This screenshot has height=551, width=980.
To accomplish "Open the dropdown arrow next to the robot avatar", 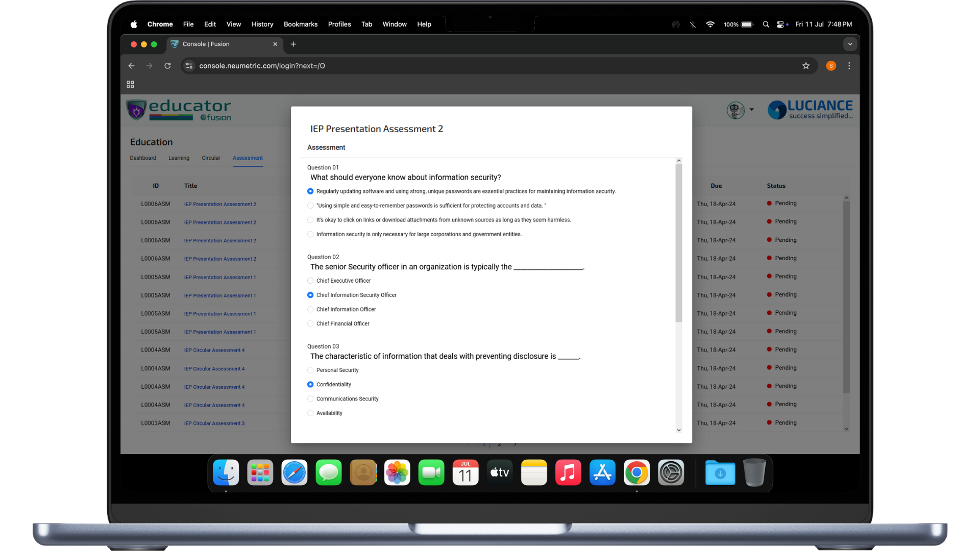I will [751, 110].
